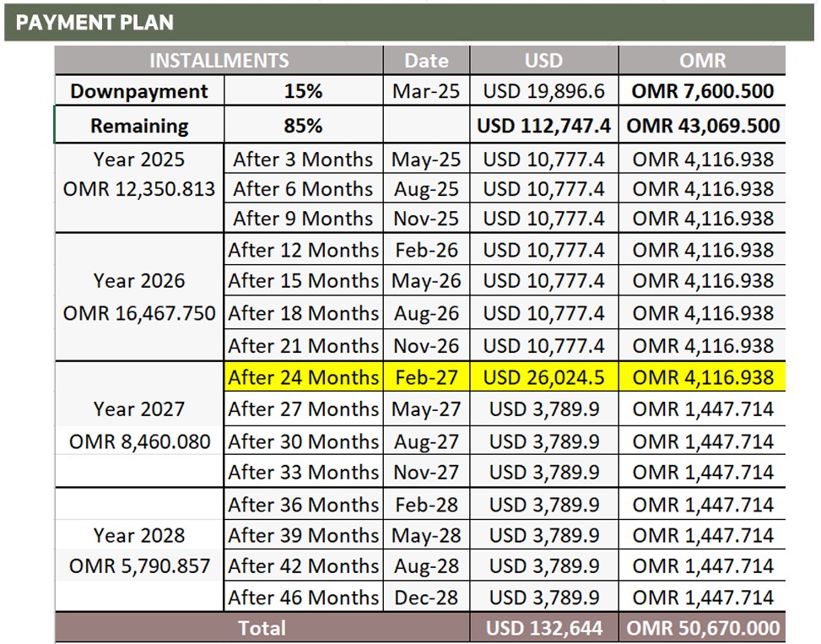The image size is (821, 644).
Task: Select the Total OMR 50,670.000 cell
Action: [702, 627]
